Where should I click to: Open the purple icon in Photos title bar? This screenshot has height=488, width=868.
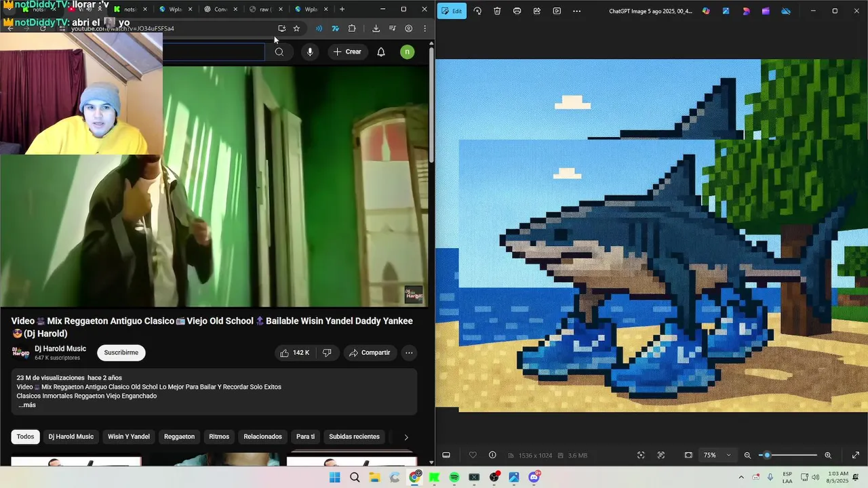(x=766, y=11)
